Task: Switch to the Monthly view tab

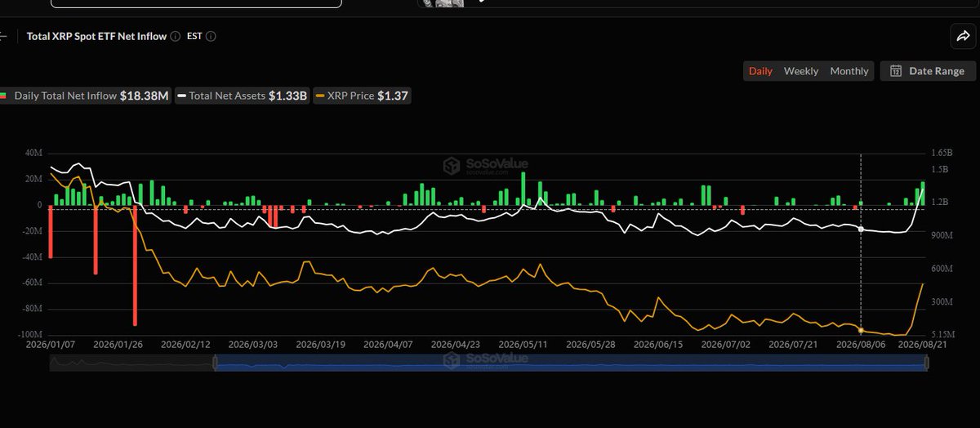Action: pos(849,71)
